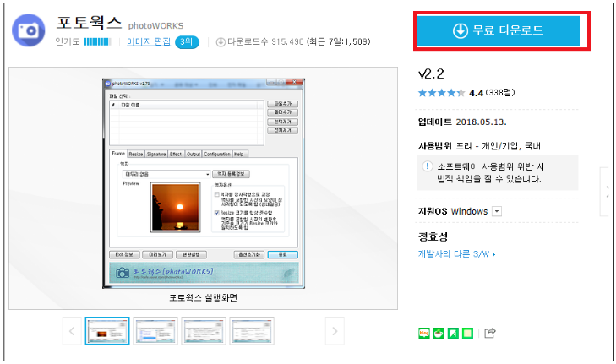
Task: Click the (338명) review count
Action: point(500,93)
